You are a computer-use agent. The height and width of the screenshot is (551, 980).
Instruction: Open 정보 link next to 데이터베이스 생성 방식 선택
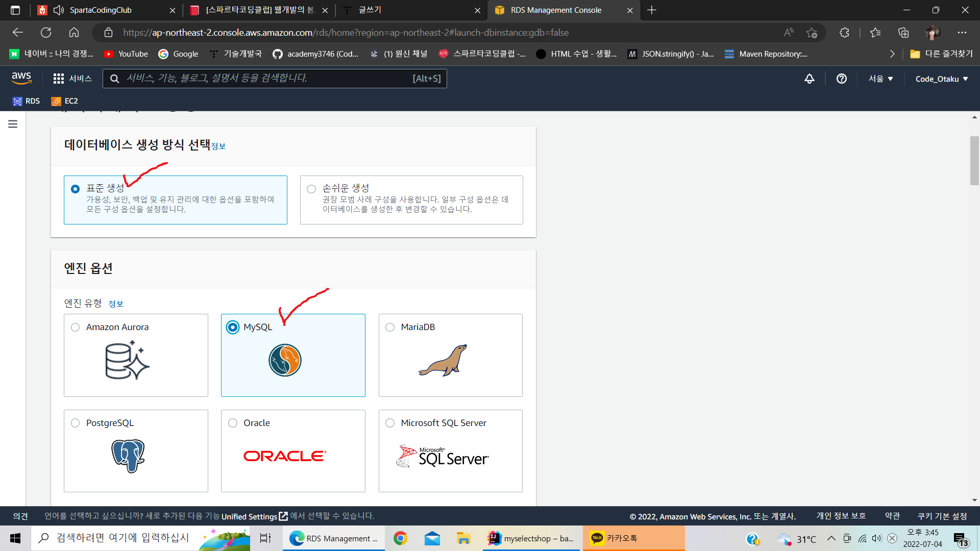click(218, 146)
